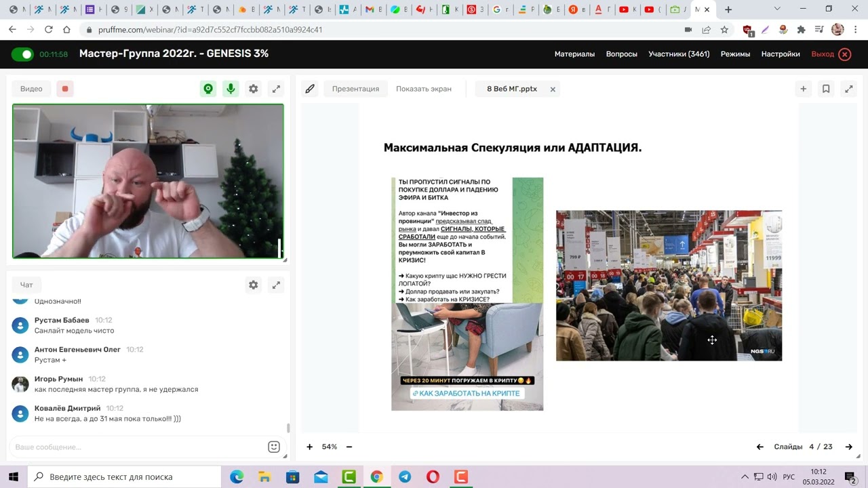Open chat settings gear

253,285
